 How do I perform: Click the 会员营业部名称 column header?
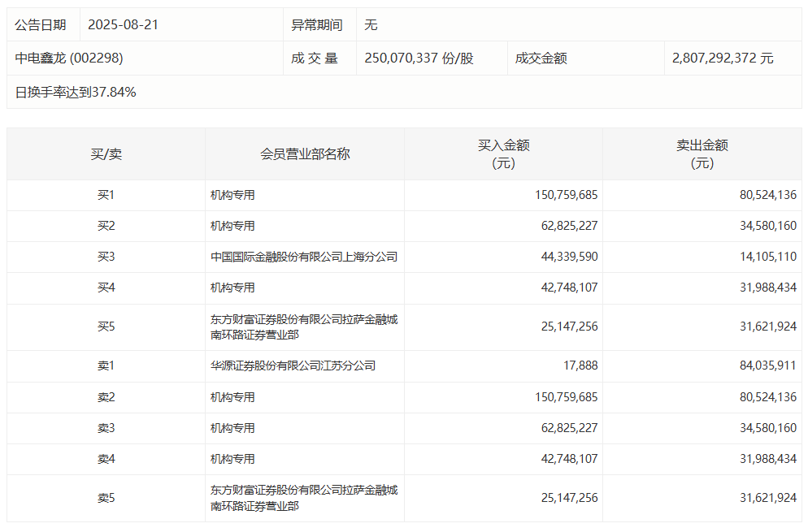tap(305, 154)
